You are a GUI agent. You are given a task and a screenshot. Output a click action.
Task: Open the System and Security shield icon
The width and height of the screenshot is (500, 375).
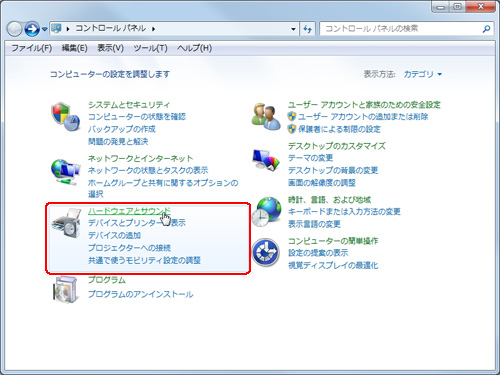coord(66,117)
